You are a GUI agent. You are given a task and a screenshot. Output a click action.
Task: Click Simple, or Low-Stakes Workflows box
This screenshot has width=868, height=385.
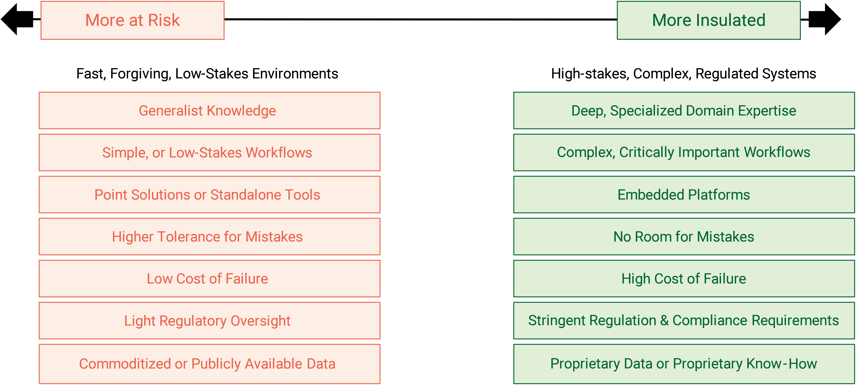[x=210, y=153]
